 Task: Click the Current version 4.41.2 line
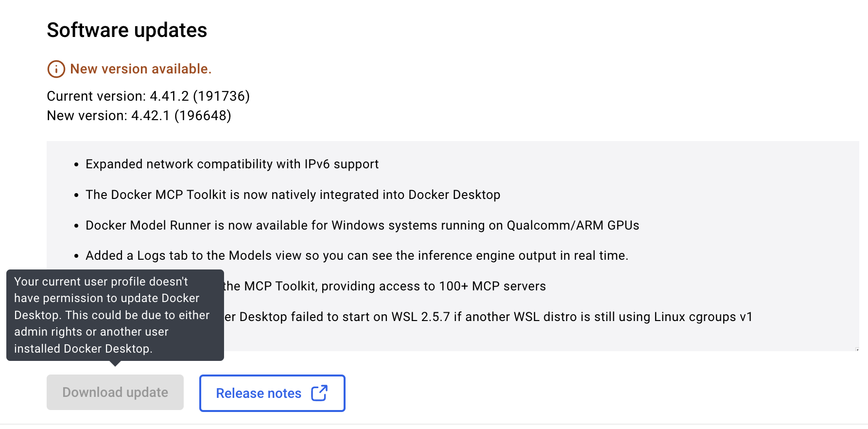148,96
